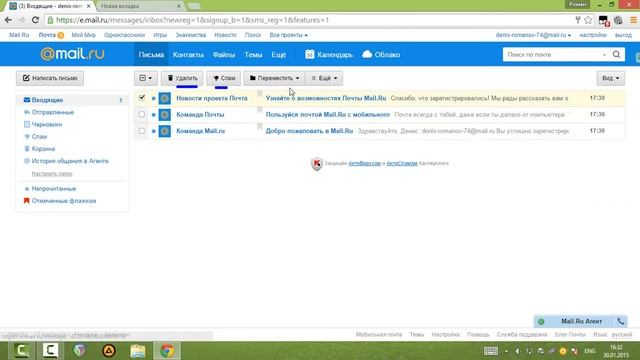Go back with browser back arrow
The height and width of the screenshot is (360, 640).
coord(8,20)
